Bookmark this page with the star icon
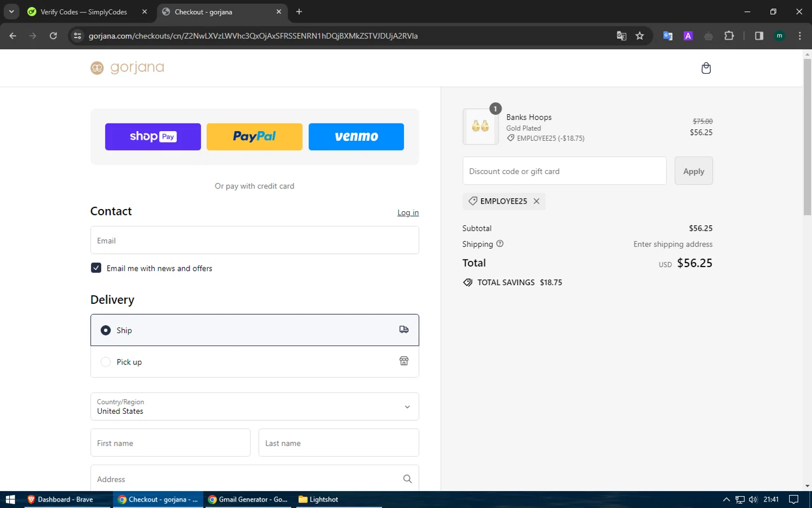Viewport: 812px width, 508px height. (640, 36)
